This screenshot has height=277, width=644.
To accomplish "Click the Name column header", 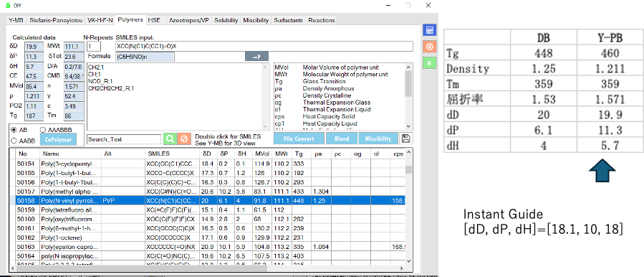I will [71, 154].
